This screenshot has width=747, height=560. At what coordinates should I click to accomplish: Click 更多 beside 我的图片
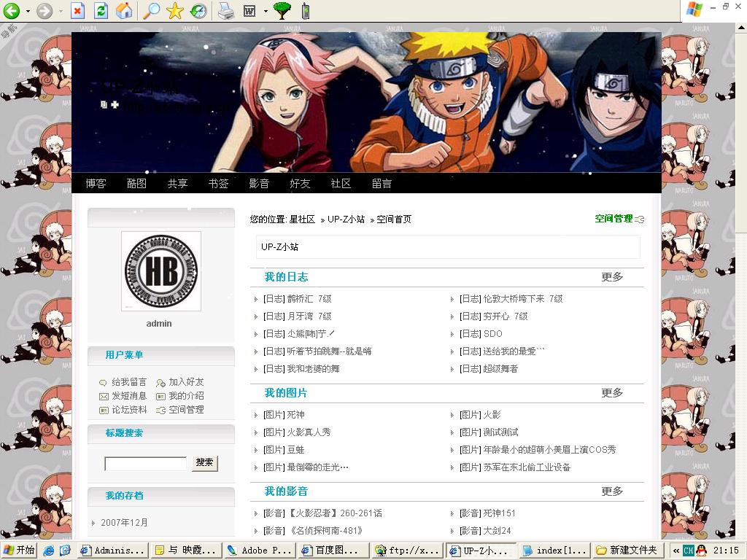tap(612, 393)
